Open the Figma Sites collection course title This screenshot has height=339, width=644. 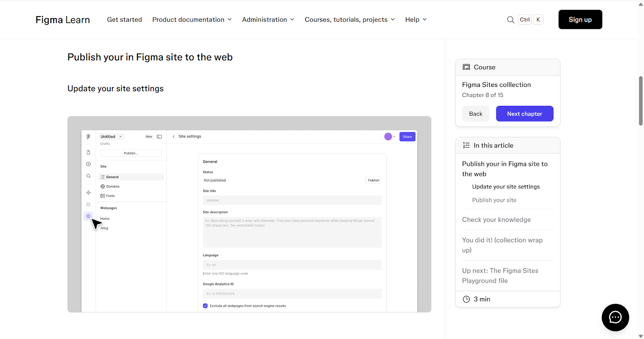(x=496, y=85)
